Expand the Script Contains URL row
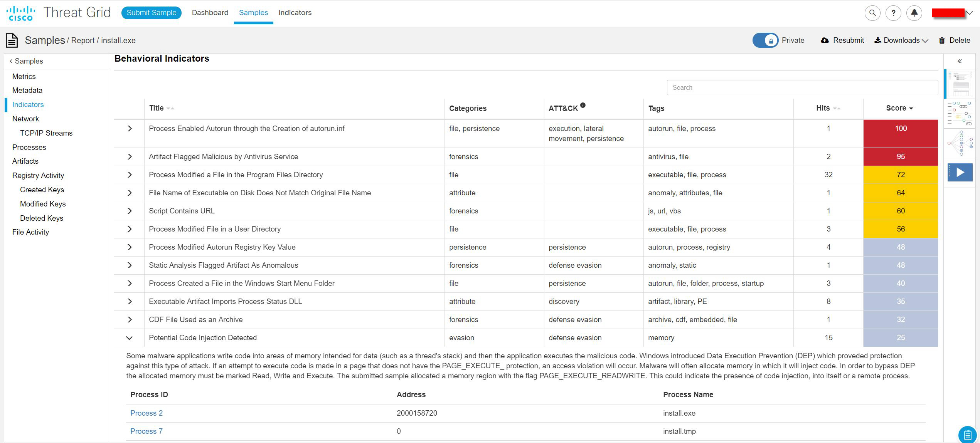The height and width of the screenshot is (443, 980). point(130,211)
